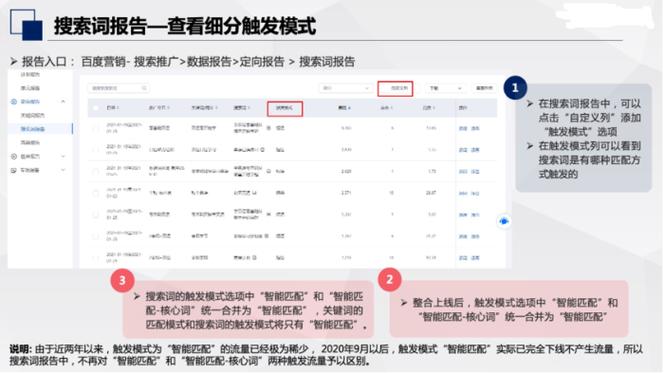Sort by the 搜索词 column header
The height and width of the screenshot is (373, 664).
click(x=242, y=108)
